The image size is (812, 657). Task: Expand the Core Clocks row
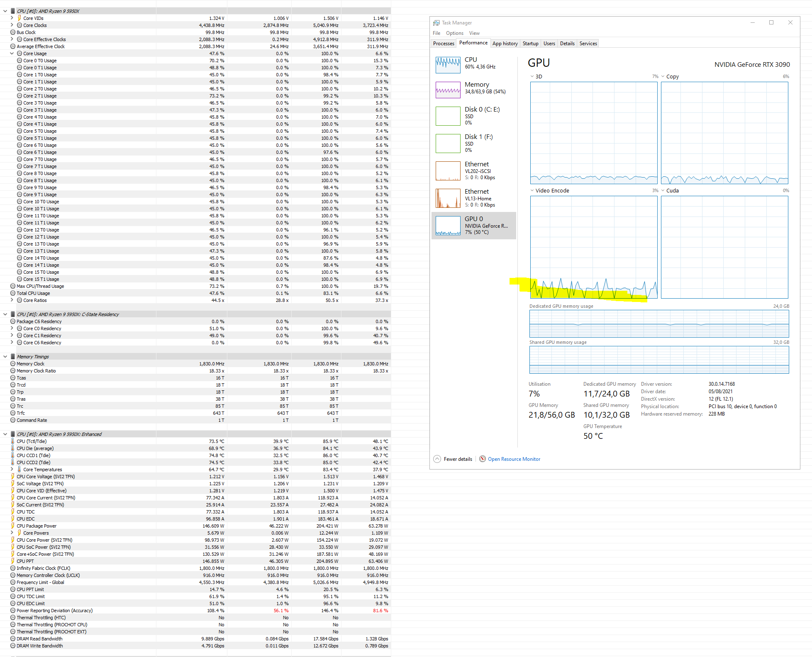pos(12,25)
